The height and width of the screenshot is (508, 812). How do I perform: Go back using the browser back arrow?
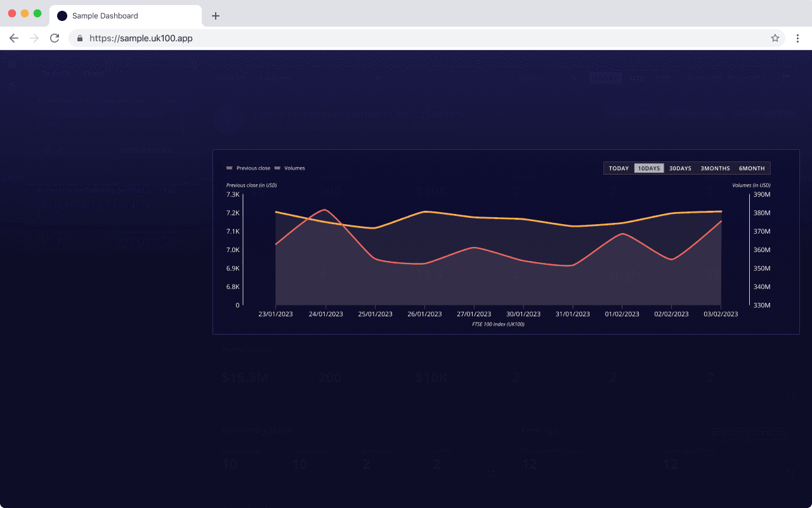point(14,38)
